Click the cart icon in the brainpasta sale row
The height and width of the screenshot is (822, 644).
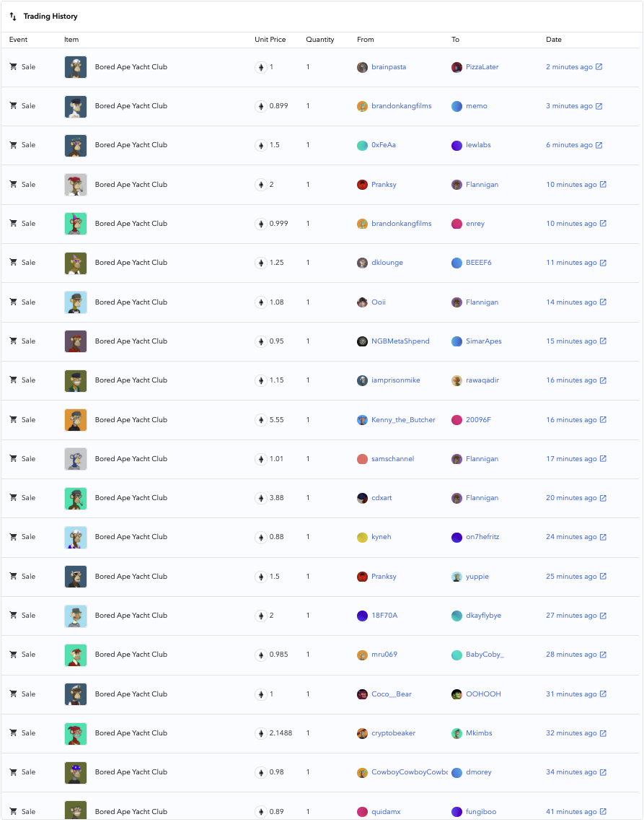pyautogui.click(x=13, y=66)
